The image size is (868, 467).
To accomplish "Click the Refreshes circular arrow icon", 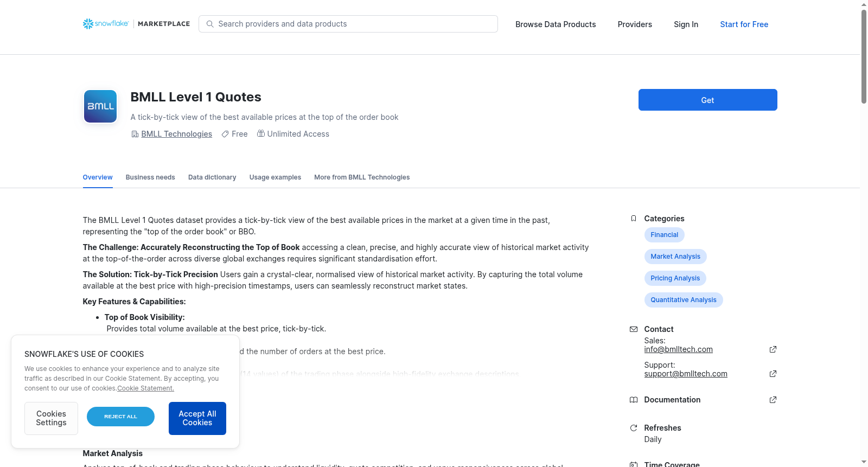I will click(x=633, y=428).
